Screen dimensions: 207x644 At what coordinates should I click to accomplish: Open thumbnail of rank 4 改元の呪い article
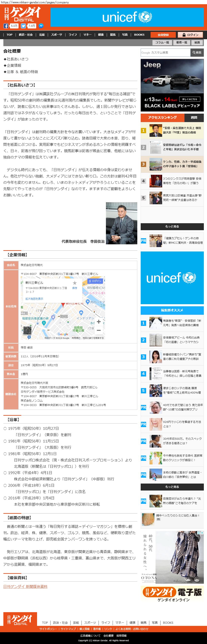coord(156,181)
